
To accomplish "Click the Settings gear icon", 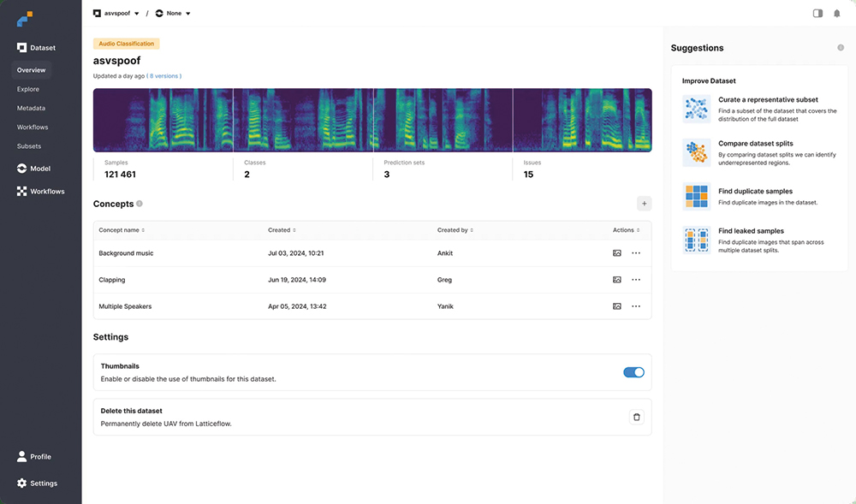I will tap(21, 483).
